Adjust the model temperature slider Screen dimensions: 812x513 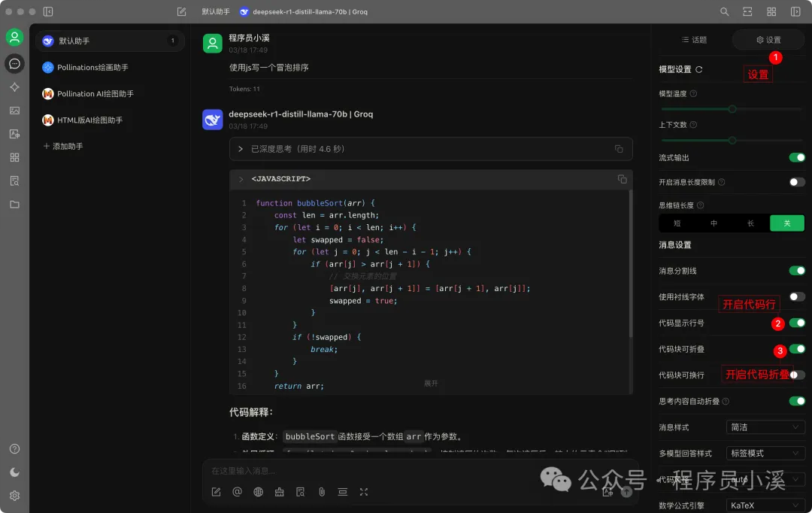pos(732,109)
